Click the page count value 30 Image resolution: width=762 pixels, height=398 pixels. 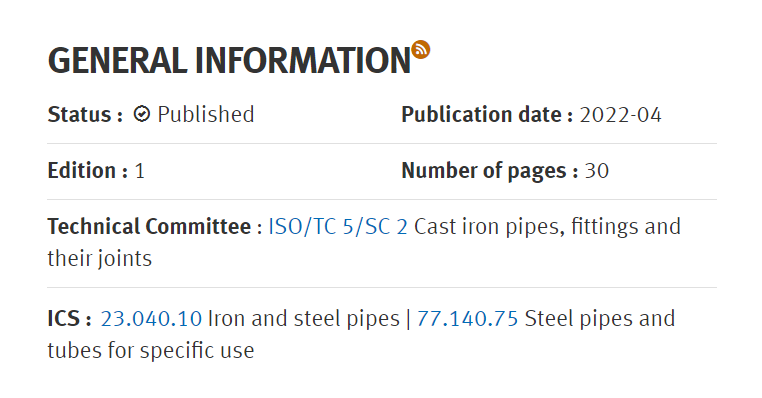[596, 171]
